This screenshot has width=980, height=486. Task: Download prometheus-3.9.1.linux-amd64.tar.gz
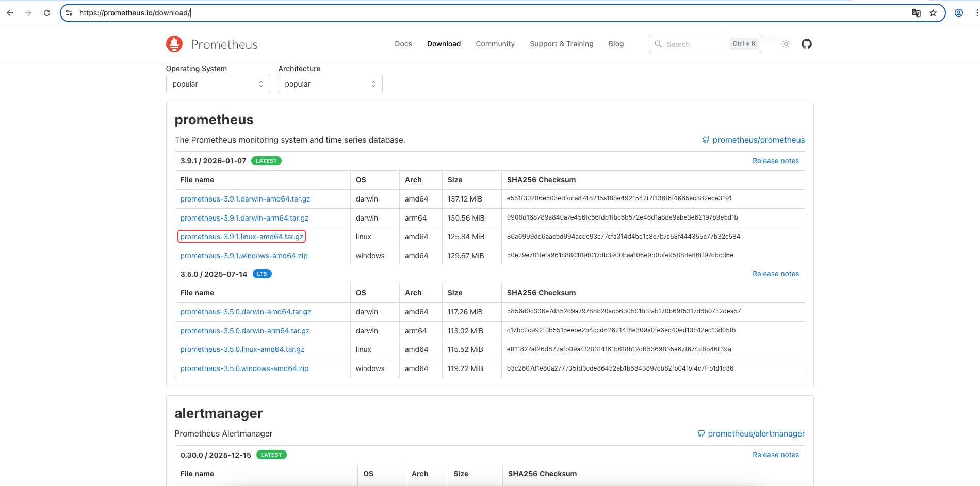242,237
